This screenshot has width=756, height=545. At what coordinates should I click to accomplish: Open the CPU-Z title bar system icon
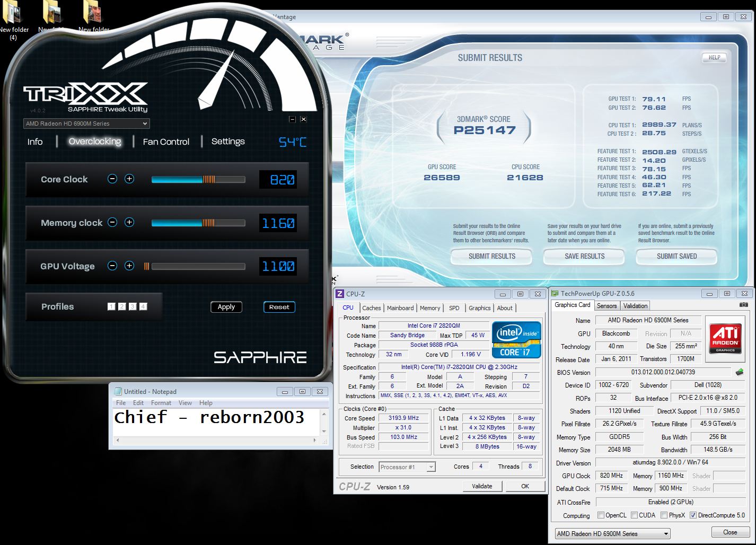click(x=340, y=294)
